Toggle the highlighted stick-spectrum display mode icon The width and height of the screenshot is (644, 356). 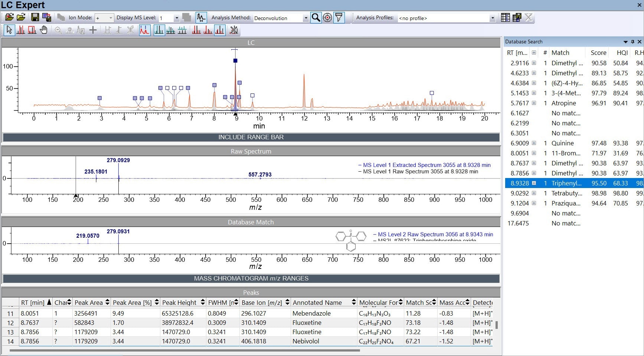tap(159, 30)
